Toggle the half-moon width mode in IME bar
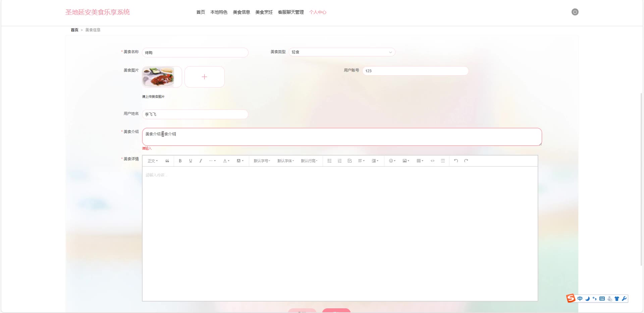Viewport: 644px width, 313px height. point(587,299)
